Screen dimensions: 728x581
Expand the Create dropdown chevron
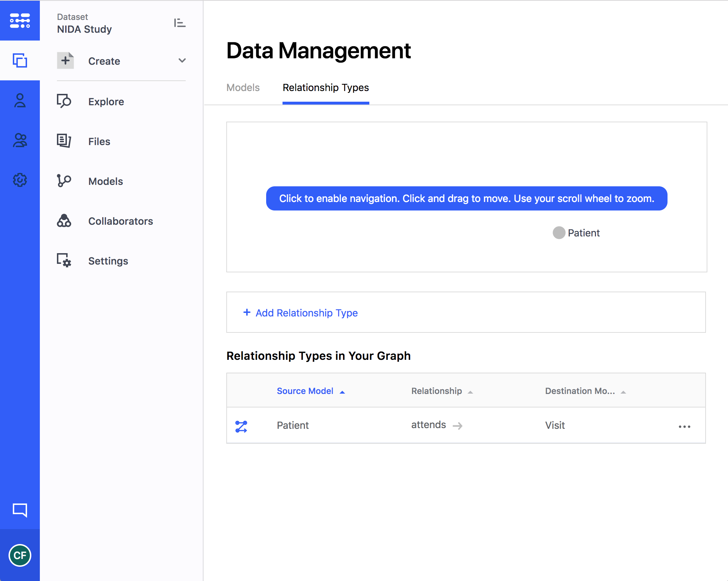pos(182,61)
